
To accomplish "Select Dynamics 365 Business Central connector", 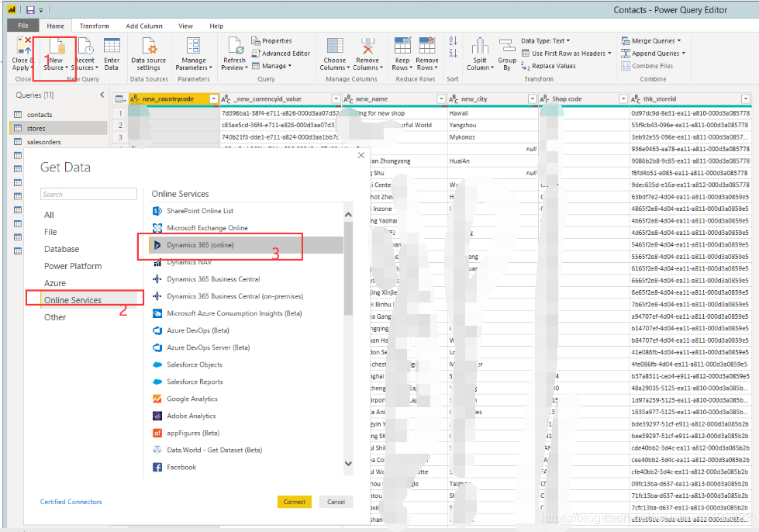I will (x=246, y=279).
